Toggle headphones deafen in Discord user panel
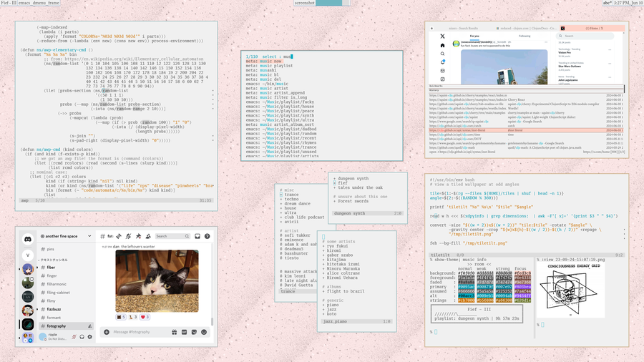The height and width of the screenshot is (362, 644). point(82,337)
